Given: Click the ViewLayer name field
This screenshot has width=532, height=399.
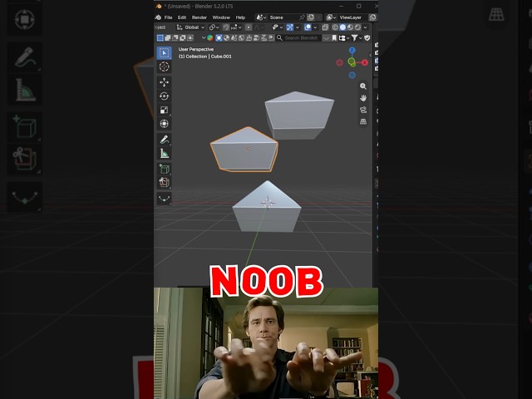Looking at the screenshot, I should pyautogui.click(x=352, y=17).
